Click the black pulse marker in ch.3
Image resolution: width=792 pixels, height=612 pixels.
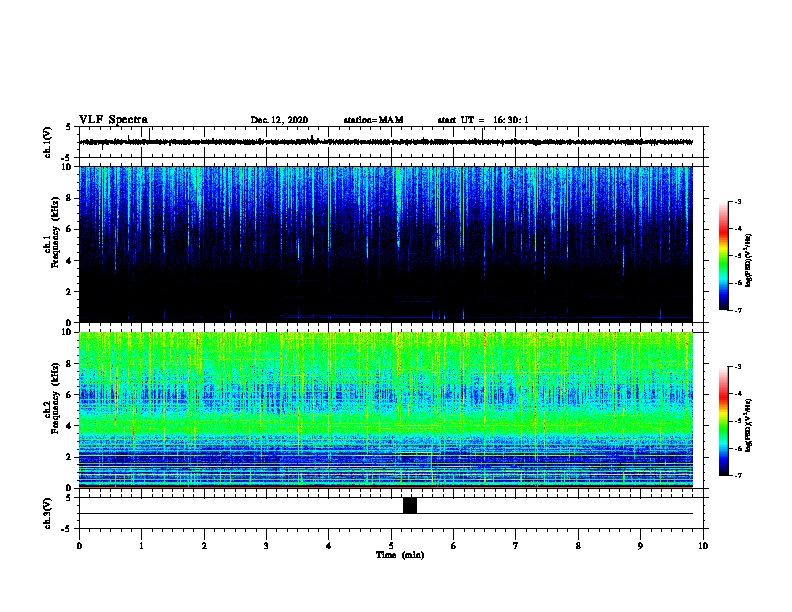410,505
